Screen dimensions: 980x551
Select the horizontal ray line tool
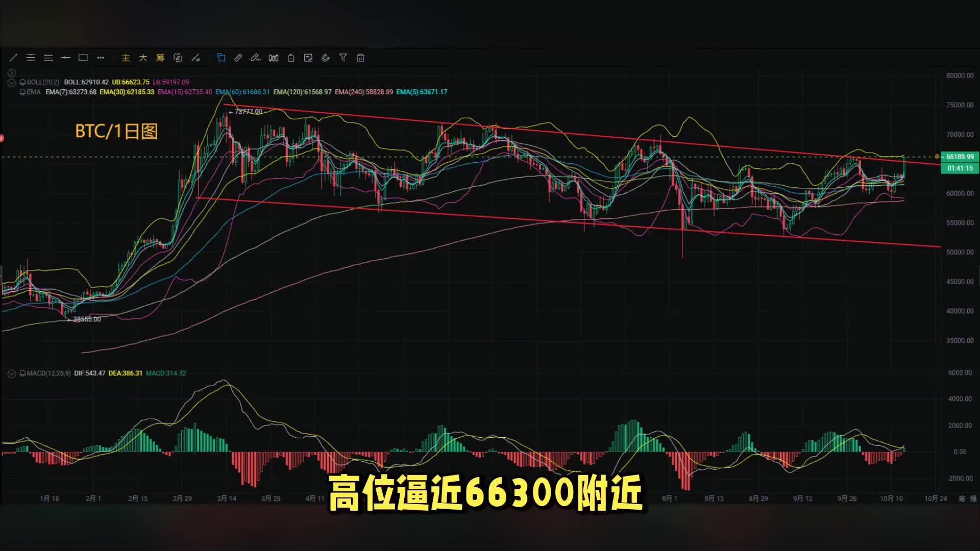click(65, 58)
